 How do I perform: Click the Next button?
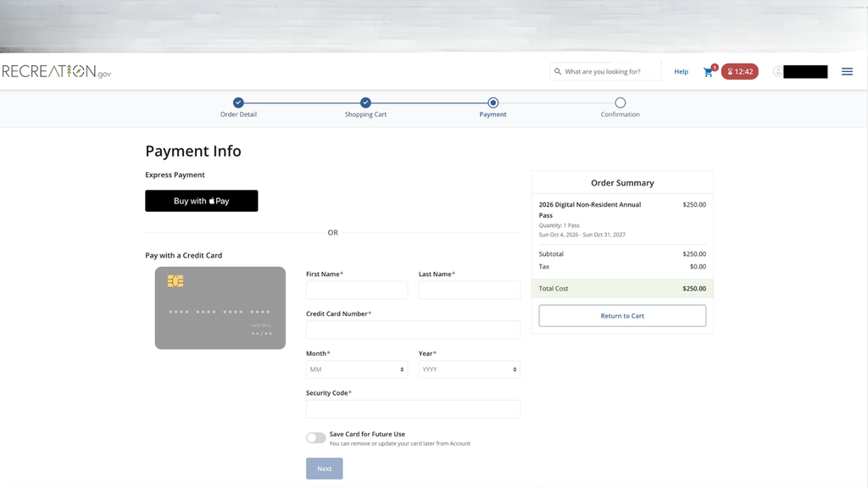coord(325,469)
